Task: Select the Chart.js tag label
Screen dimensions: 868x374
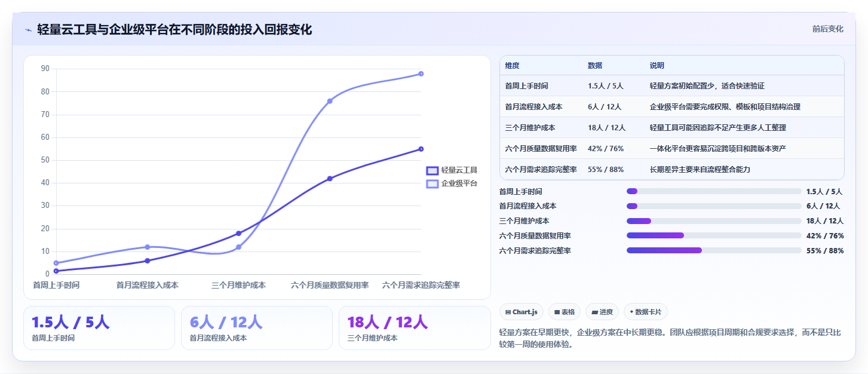Action: (x=525, y=312)
